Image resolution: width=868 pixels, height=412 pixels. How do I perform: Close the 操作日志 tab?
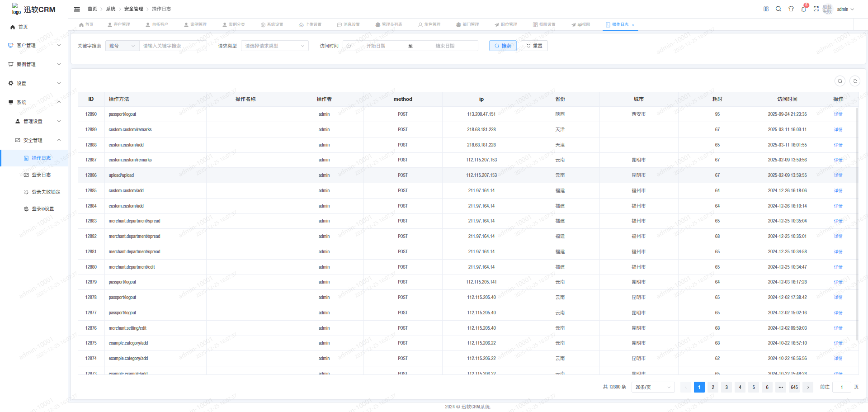click(x=633, y=25)
